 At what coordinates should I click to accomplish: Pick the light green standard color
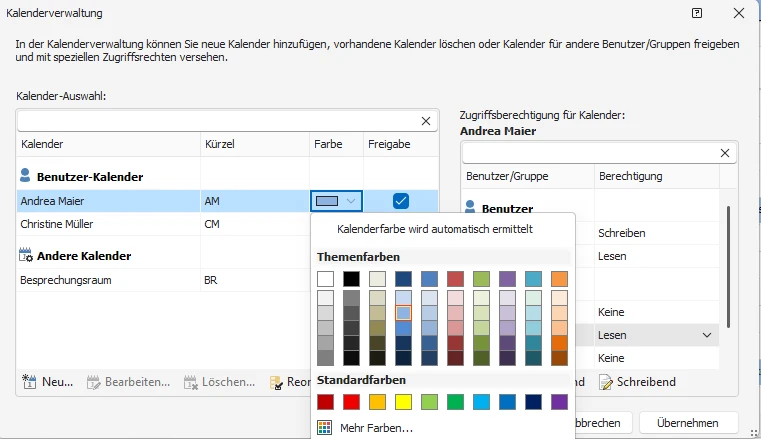point(430,402)
